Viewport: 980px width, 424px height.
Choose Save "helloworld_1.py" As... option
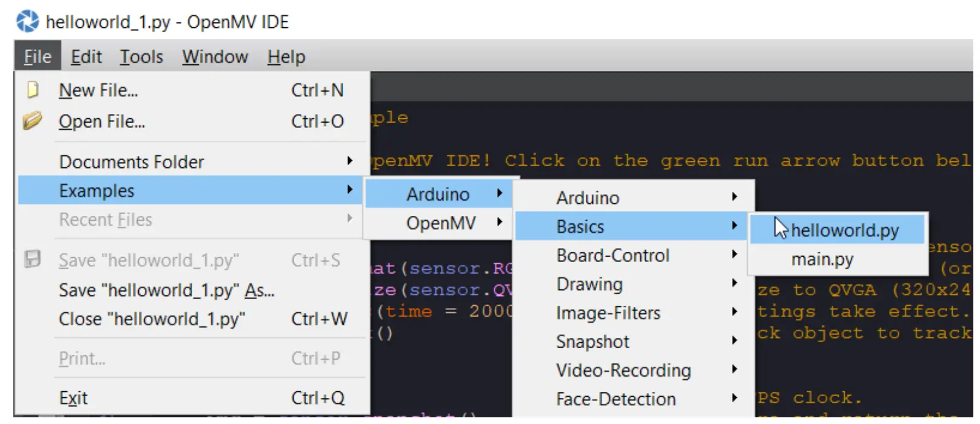[193, 290]
